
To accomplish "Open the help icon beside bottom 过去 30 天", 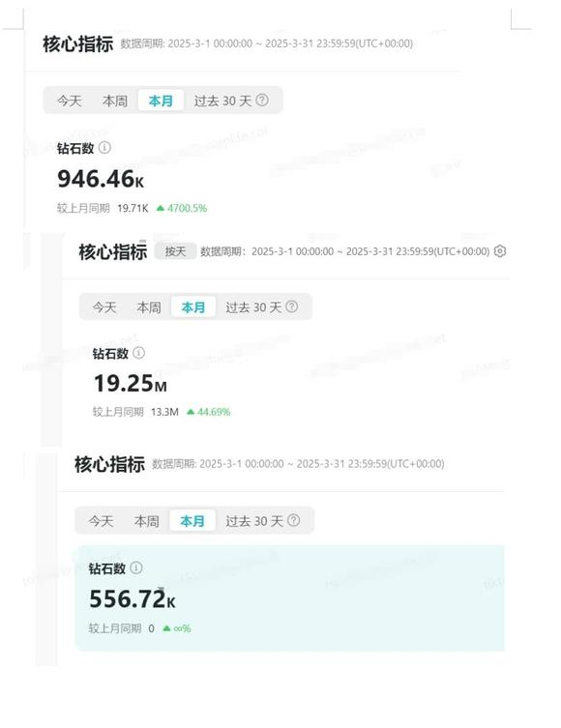I will 294,520.
